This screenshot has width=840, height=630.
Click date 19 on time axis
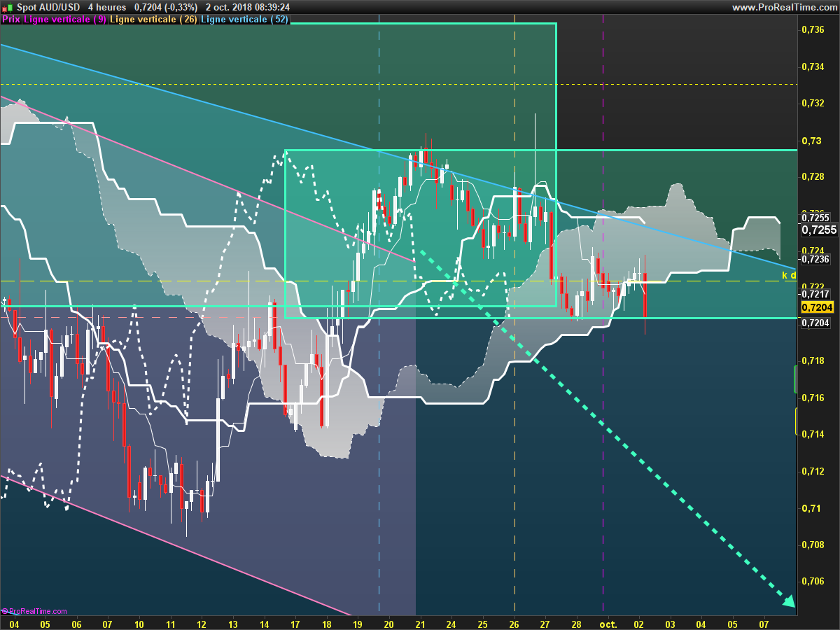point(358,624)
